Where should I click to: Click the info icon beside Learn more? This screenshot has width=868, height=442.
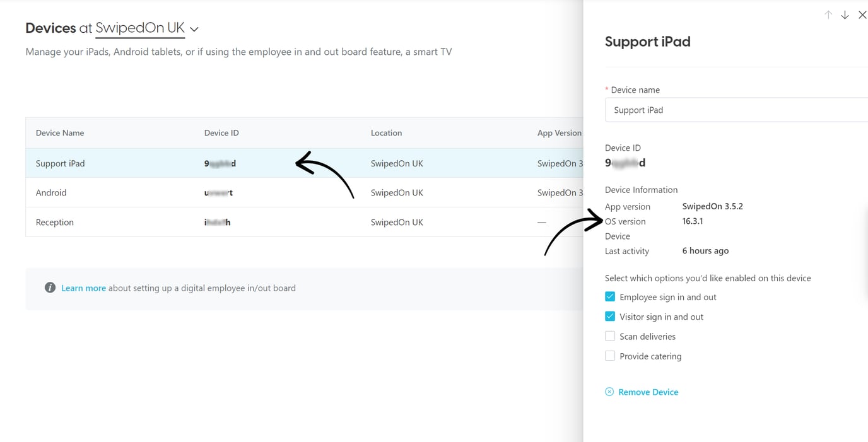[x=50, y=288]
